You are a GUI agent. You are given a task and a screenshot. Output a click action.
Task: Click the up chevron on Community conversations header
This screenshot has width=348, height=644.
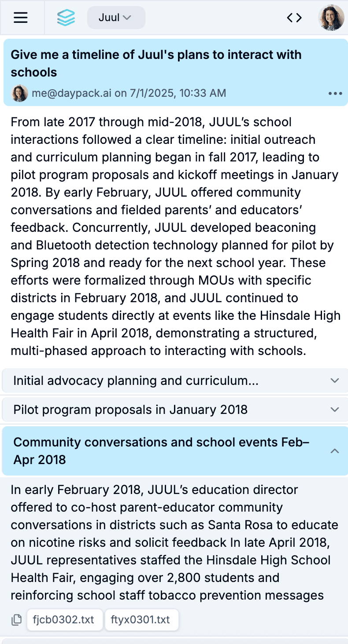[x=335, y=451]
